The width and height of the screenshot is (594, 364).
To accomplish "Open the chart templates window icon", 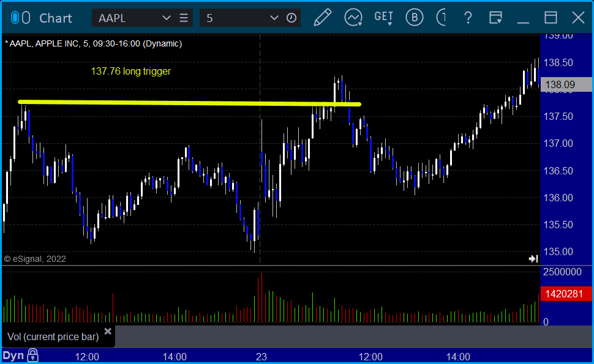I will point(495,17).
